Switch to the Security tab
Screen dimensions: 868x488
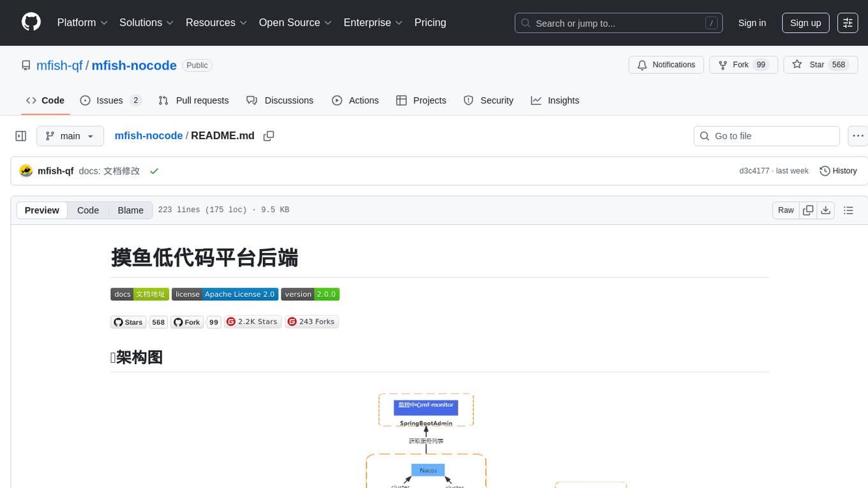coord(488,100)
